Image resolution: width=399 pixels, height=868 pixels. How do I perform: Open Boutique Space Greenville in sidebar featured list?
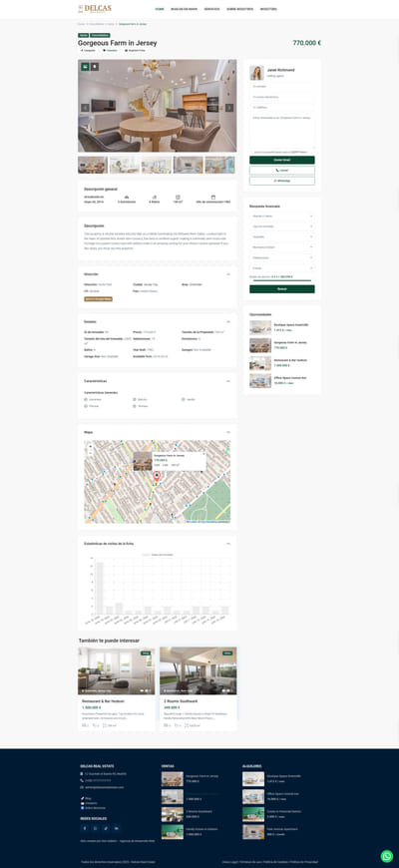291,325
